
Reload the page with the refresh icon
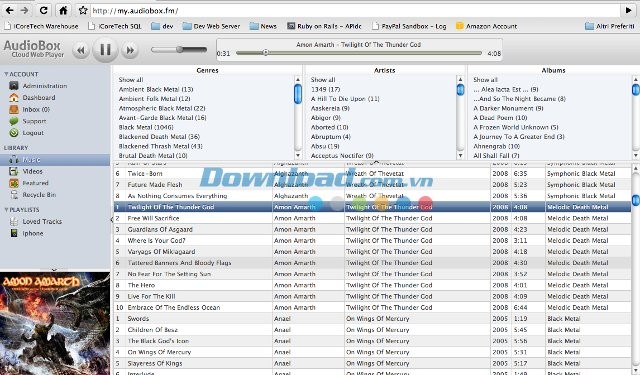(44, 10)
